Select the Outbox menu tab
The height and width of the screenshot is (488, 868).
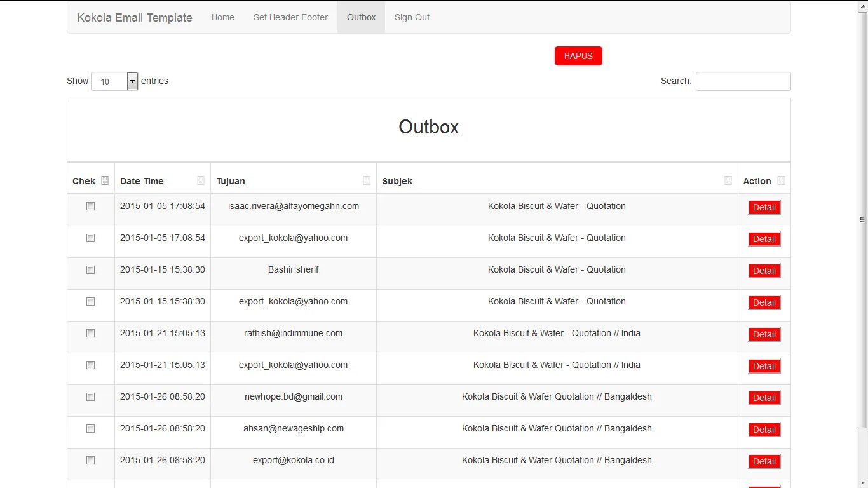tap(361, 17)
